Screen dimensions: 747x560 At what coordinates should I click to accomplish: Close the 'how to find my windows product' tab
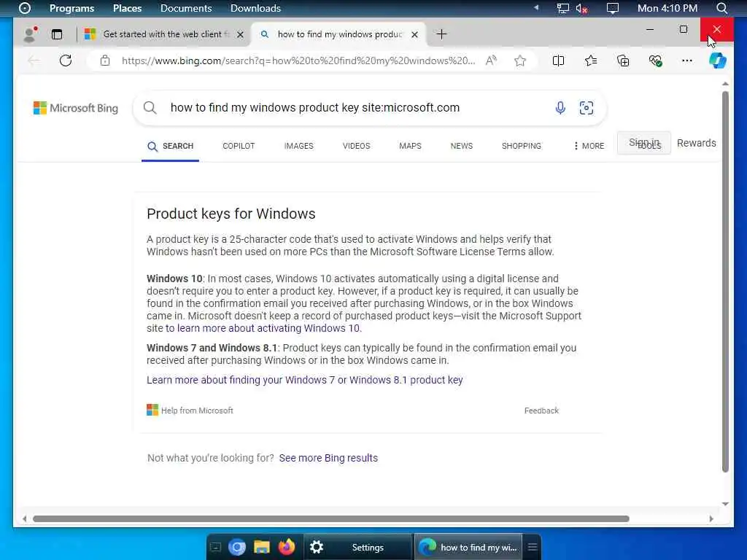pos(414,34)
